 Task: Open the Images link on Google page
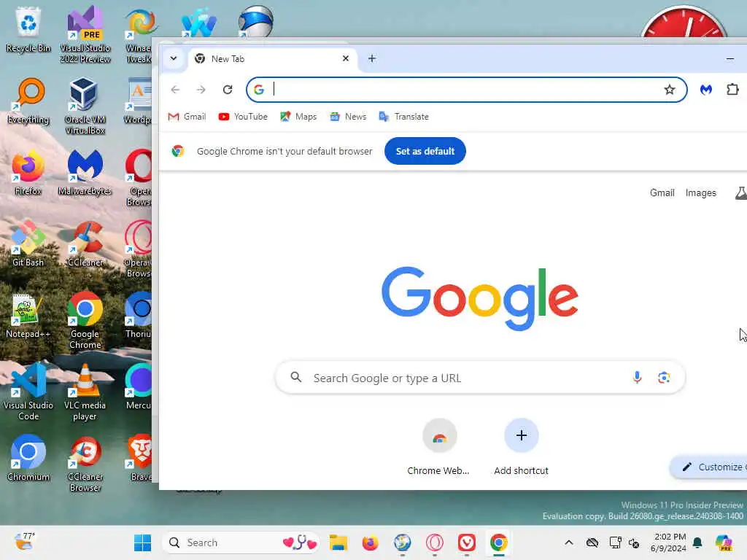click(700, 192)
